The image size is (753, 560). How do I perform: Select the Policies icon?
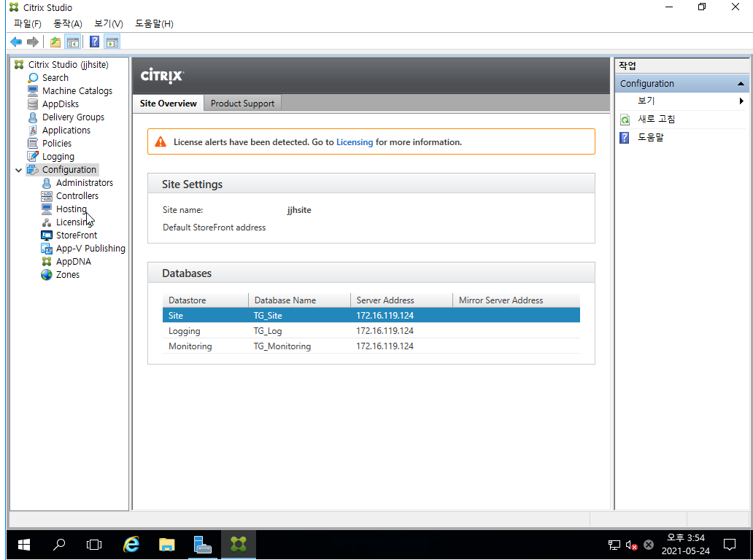33,143
